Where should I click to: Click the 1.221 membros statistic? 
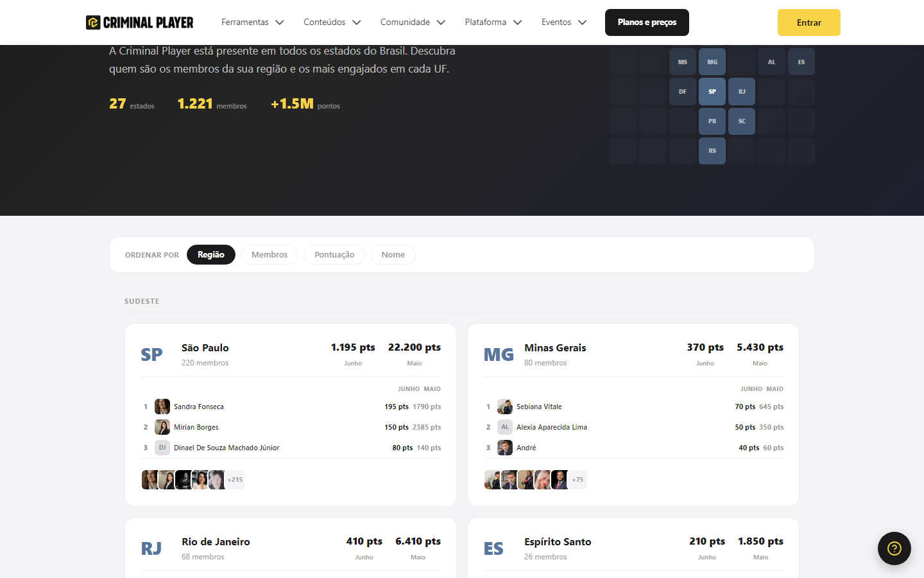click(x=212, y=104)
